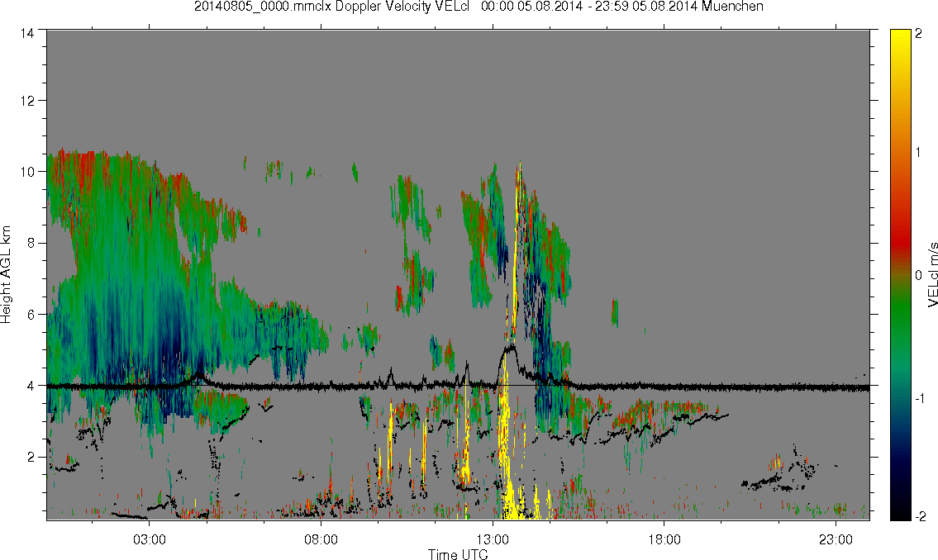Click the height tick label 8
The image size is (938, 560).
point(30,243)
